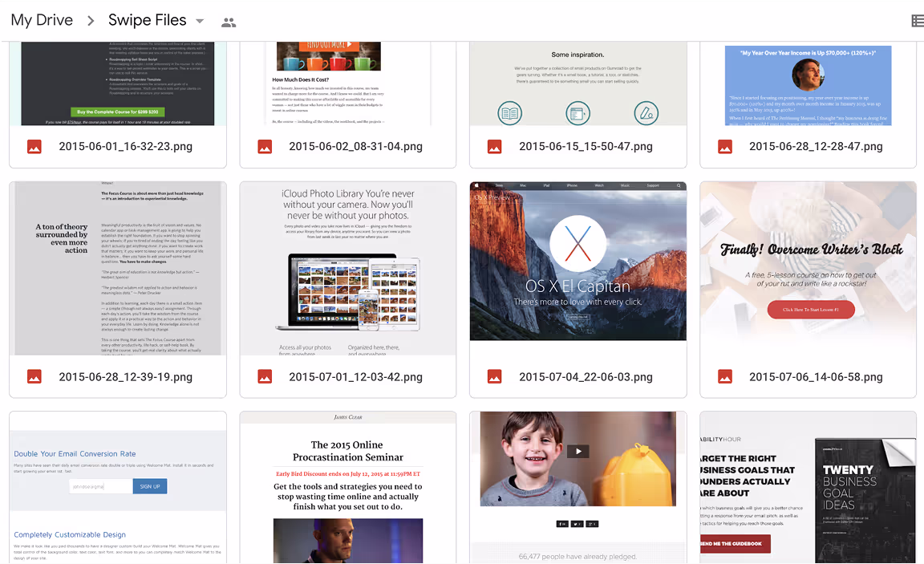
Task: Switch to list view layout icon
Action: pyautogui.click(x=917, y=21)
